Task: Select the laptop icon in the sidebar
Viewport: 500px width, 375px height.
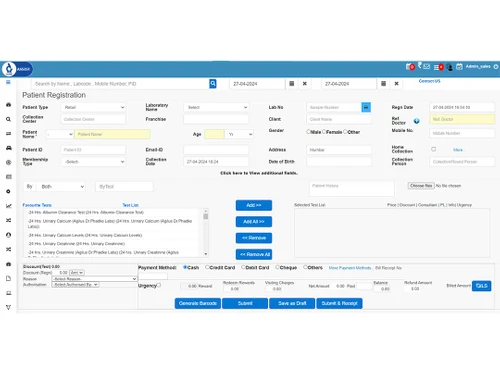Action: (8, 293)
